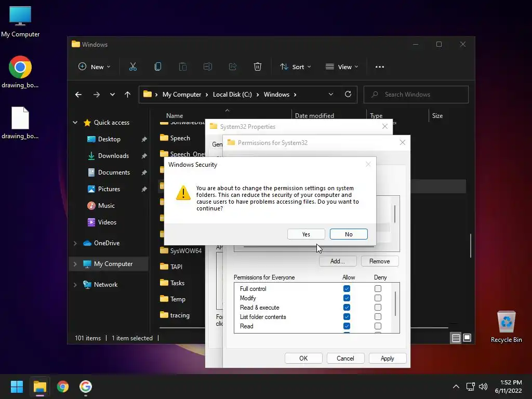Toggle Allow for Modify permission

pyautogui.click(x=347, y=298)
